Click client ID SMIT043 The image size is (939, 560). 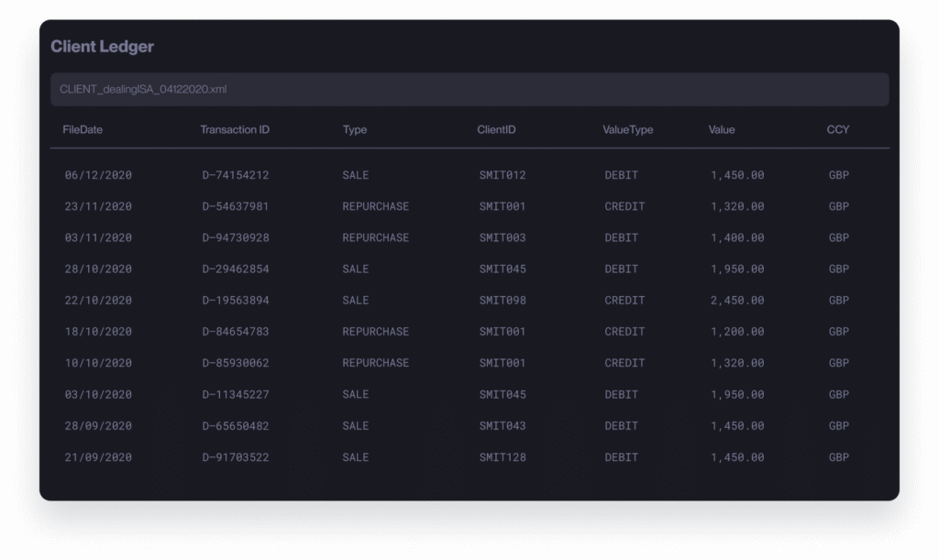pyautogui.click(x=503, y=426)
